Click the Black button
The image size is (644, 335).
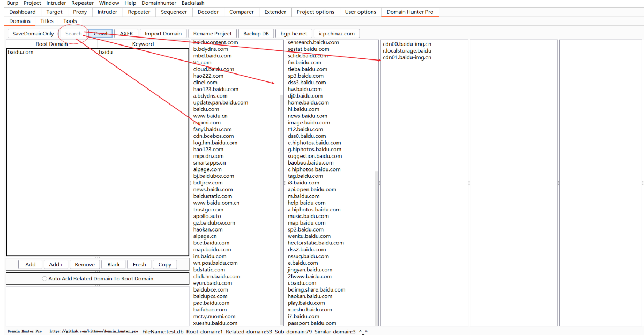[114, 264]
